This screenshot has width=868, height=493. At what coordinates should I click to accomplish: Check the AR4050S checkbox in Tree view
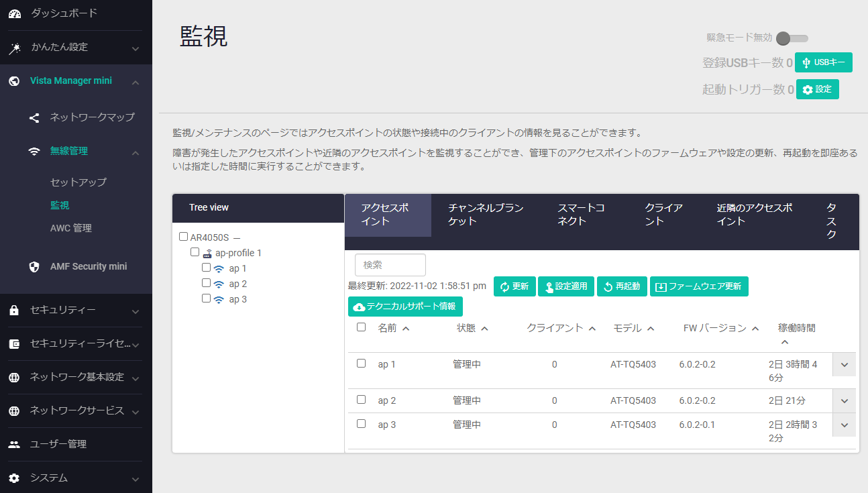(x=184, y=237)
